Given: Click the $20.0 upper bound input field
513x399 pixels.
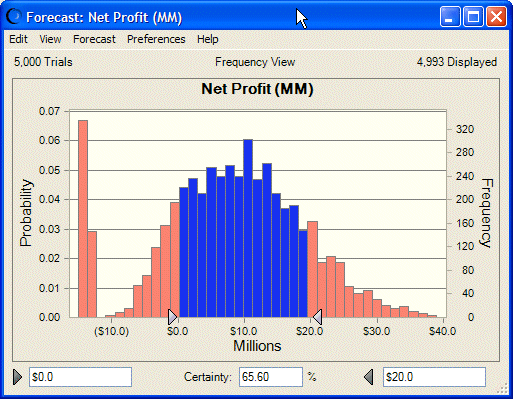Looking at the screenshot, I should coord(434,377).
